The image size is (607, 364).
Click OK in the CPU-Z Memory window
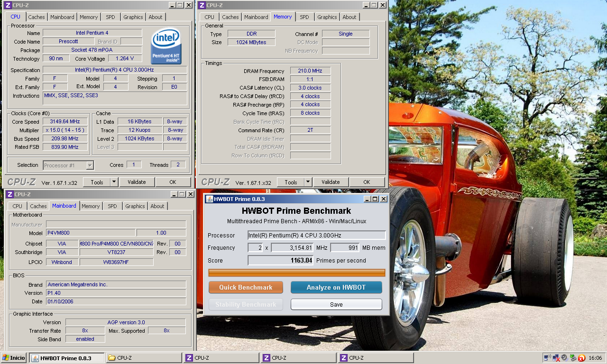pyautogui.click(x=367, y=182)
